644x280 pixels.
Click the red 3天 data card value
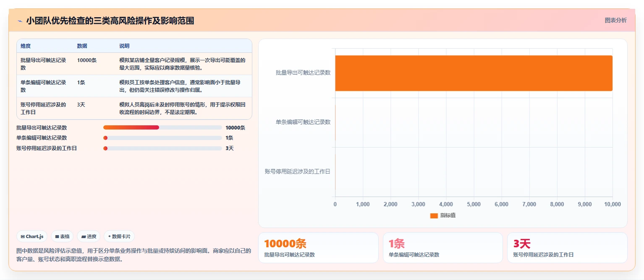click(522, 244)
